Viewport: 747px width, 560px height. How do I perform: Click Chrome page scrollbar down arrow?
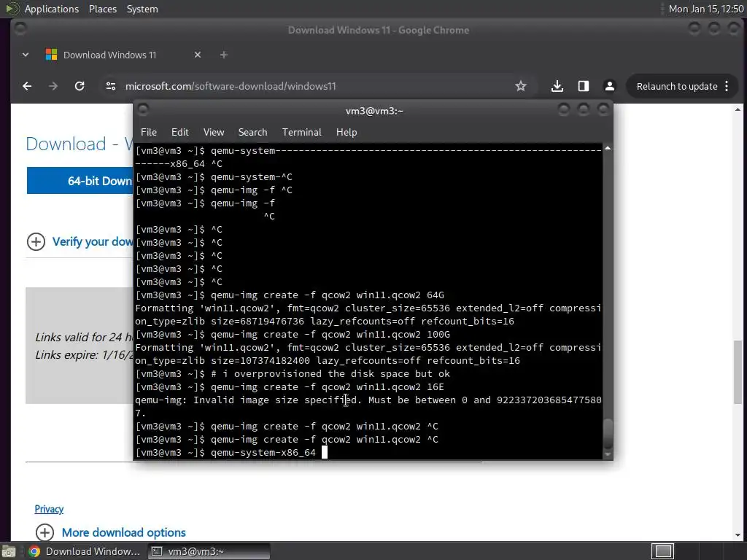pyautogui.click(x=738, y=535)
